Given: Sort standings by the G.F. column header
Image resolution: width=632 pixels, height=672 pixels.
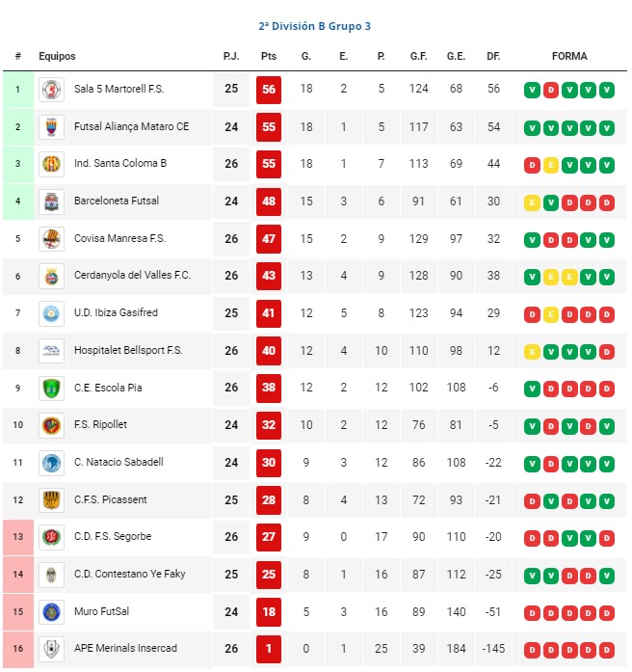Looking at the screenshot, I should point(418,56).
